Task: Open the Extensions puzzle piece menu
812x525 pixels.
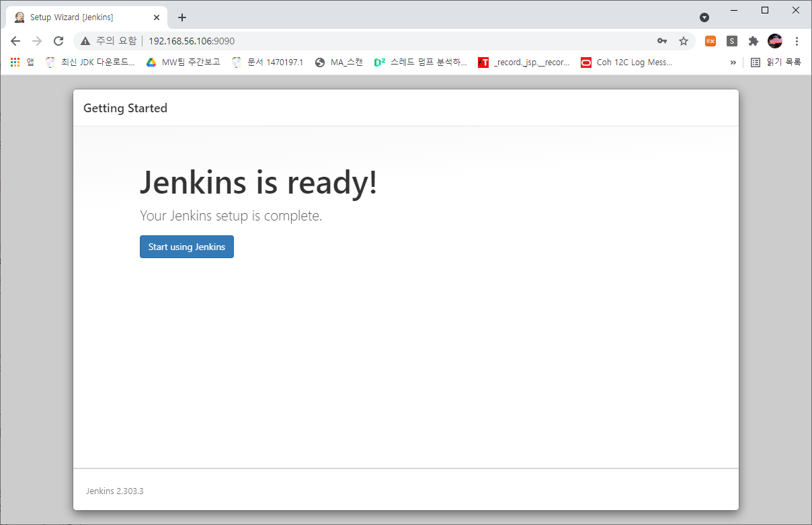Action: pos(754,41)
